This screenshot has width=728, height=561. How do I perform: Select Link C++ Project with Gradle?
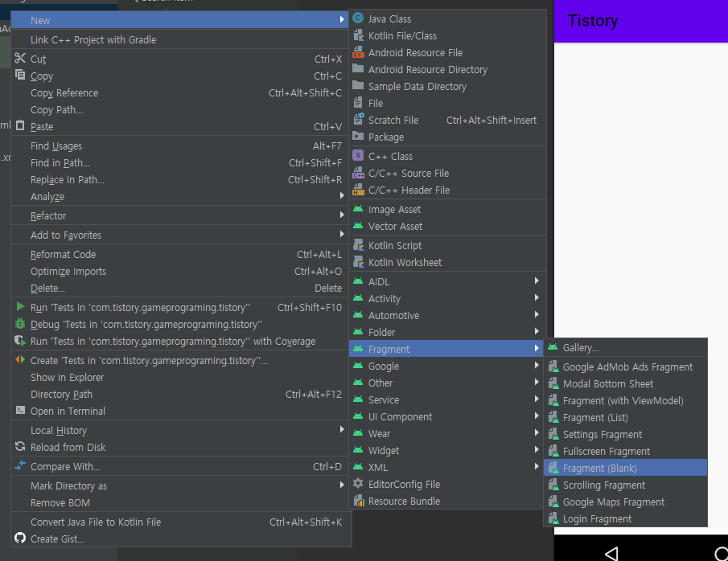[x=180, y=40]
